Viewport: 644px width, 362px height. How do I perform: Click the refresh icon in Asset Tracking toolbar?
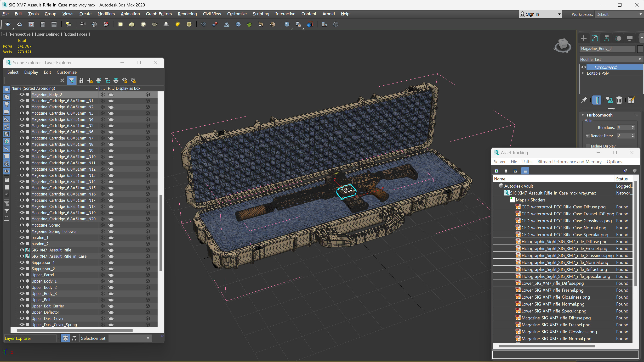[x=496, y=171]
